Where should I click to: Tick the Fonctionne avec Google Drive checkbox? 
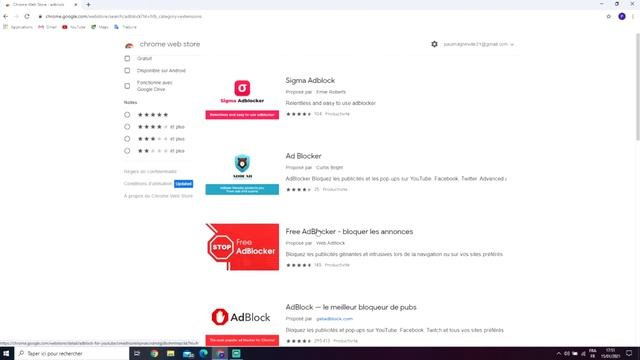pos(127,86)
